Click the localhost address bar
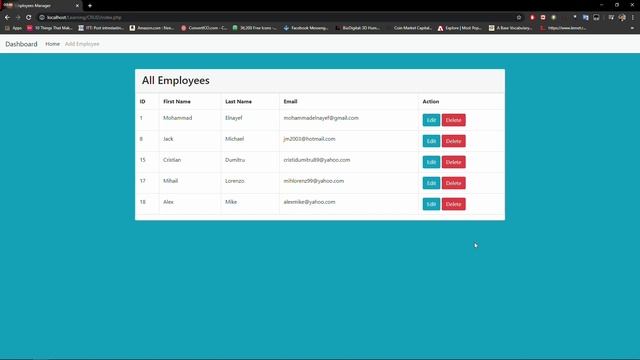This screenshot has height=360, width=640. (278, 18)
